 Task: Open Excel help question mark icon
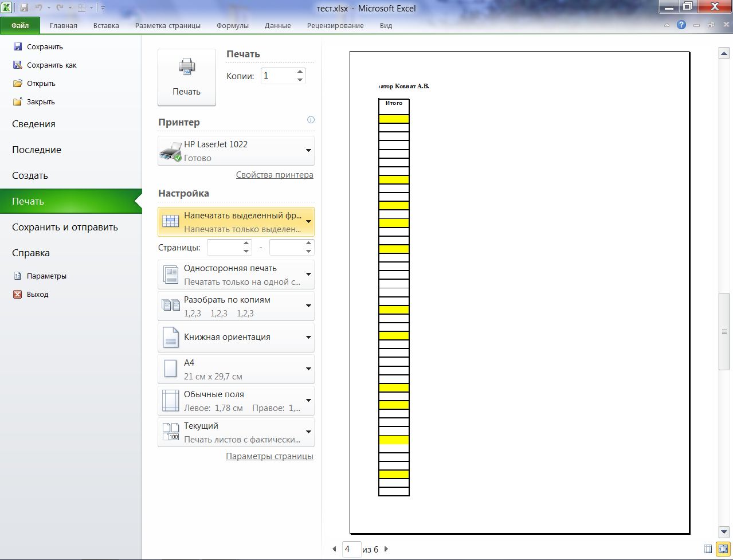(x=681, y=25)
